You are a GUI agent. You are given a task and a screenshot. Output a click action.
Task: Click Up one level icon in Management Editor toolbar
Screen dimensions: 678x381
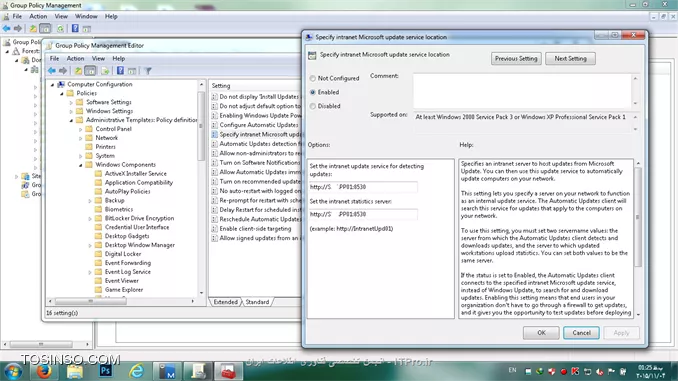point(78,70)
